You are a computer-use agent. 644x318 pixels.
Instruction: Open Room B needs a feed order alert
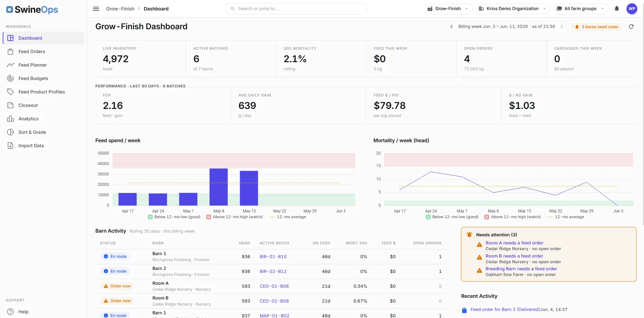514,256
